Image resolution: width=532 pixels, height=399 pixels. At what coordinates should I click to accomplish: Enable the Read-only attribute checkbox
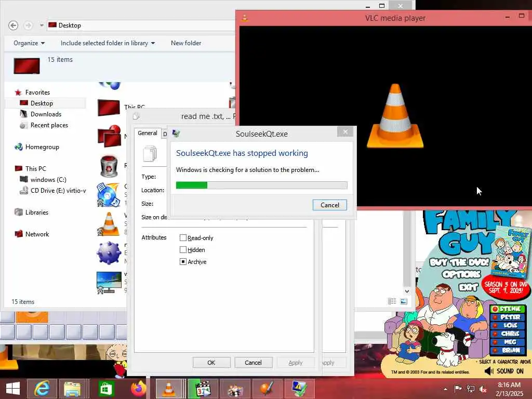tap(183, 238)
